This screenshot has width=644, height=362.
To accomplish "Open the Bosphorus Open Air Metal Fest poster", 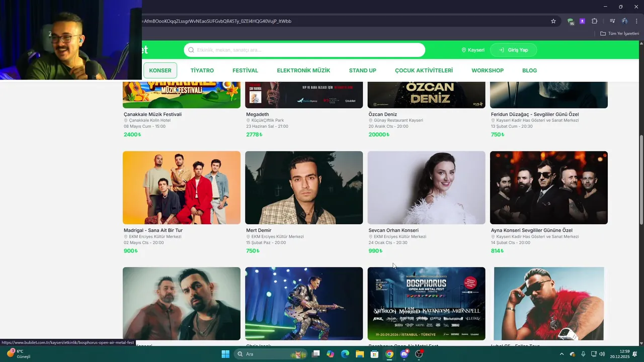I will (x=426, y=304).
